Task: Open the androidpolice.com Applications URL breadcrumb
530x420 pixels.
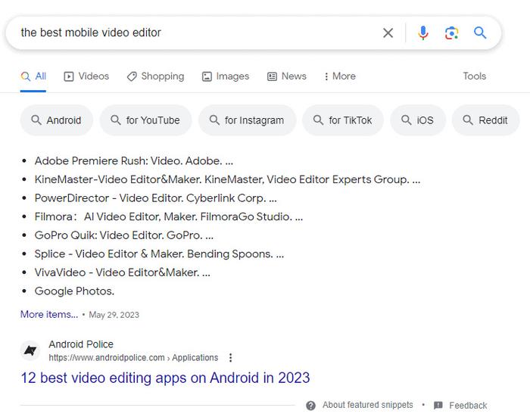Action: coord(133,357)
